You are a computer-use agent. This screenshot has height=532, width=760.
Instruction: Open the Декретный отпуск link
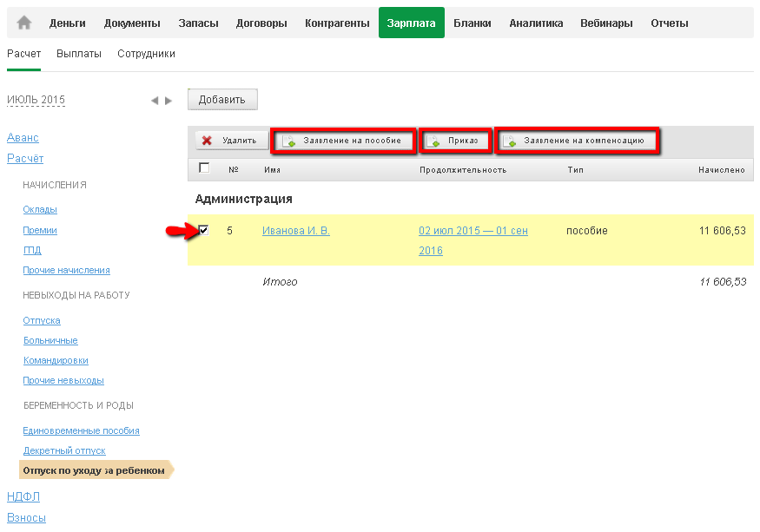(x=64, y=450)
